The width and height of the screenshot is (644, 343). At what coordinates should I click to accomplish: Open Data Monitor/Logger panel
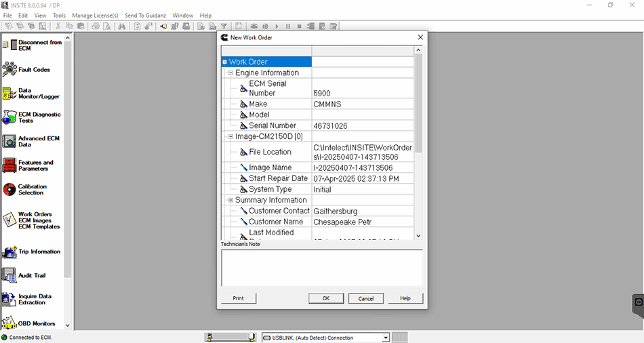click(x=31, y=94)
